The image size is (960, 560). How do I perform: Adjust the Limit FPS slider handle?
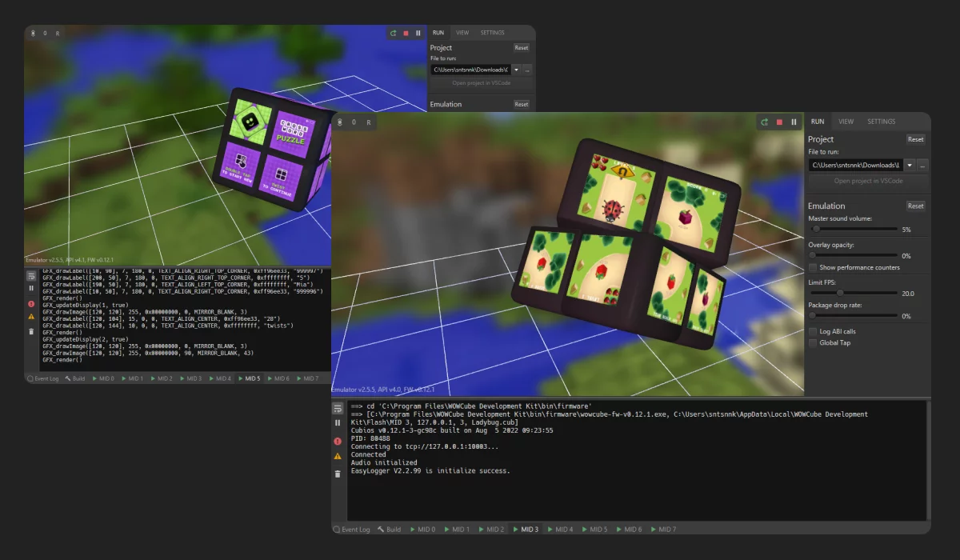pyautogui.click(x=839, y=293)
